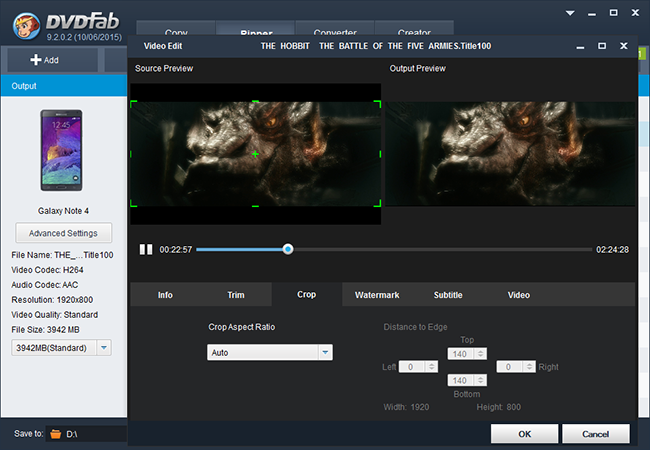
Task: Click the green center crosshair in source preview
Action: click(255, 154)
